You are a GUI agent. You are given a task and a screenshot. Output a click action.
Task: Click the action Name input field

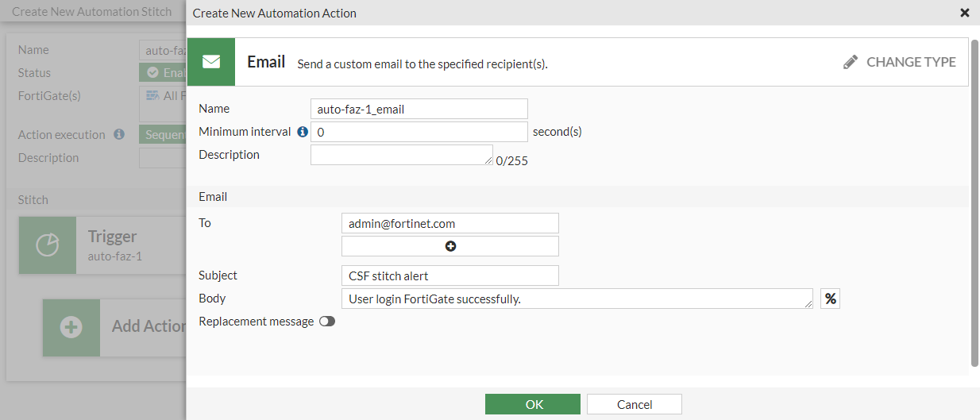click(419, 109)
